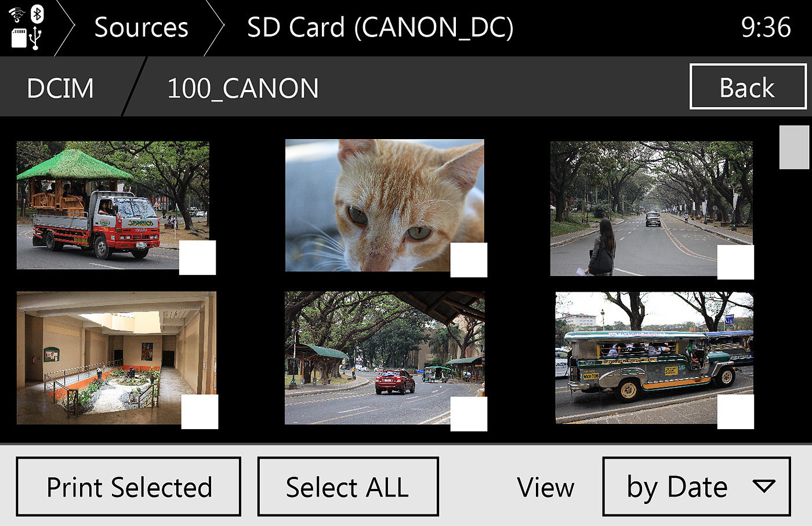Select the orange cat photo checkbox
Image resolution: width=812 pixels, height=526 pixels.
(469, 260)
